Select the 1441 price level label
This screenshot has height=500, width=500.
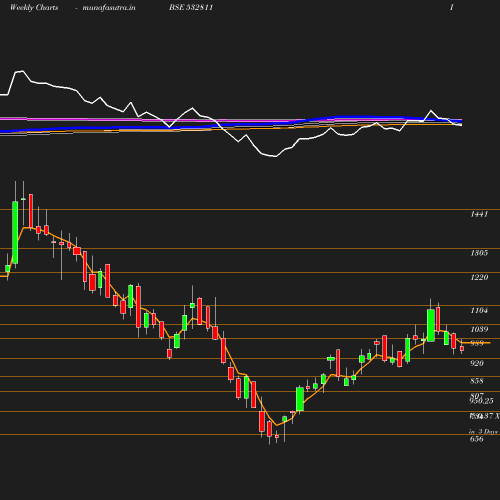click(479, 214)
